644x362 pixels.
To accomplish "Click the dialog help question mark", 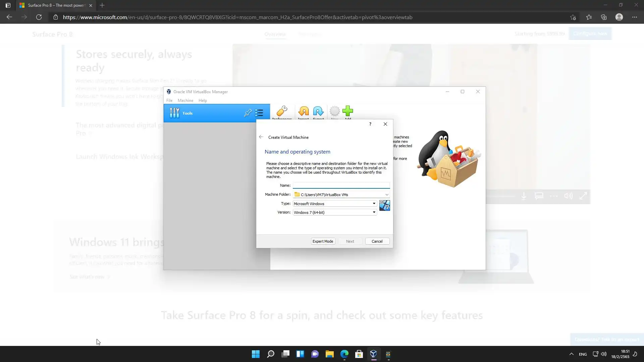I will click(370, 124).
